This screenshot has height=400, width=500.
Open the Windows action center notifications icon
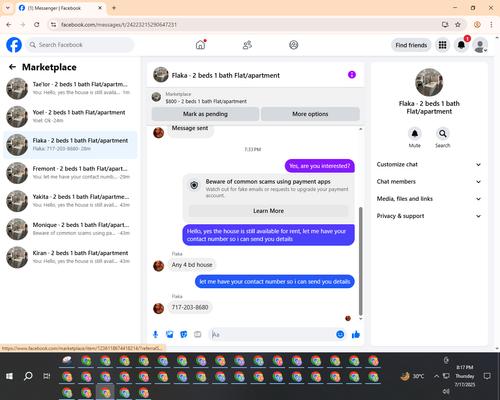click(487, 376)
